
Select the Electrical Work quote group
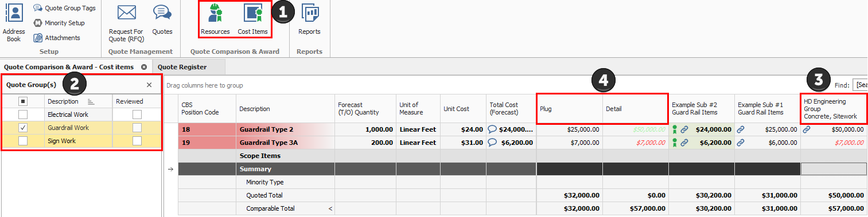click(x=68, y=115)
